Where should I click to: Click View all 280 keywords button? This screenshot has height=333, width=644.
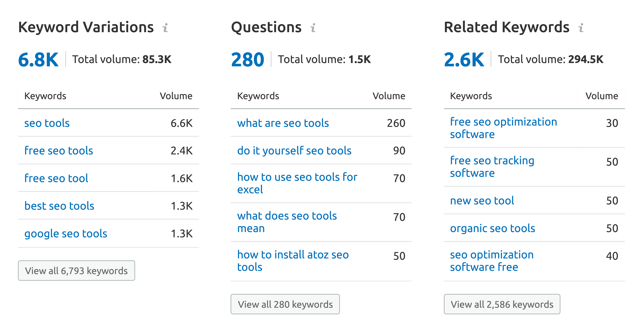pyautogui.click(x=285, y=304)
